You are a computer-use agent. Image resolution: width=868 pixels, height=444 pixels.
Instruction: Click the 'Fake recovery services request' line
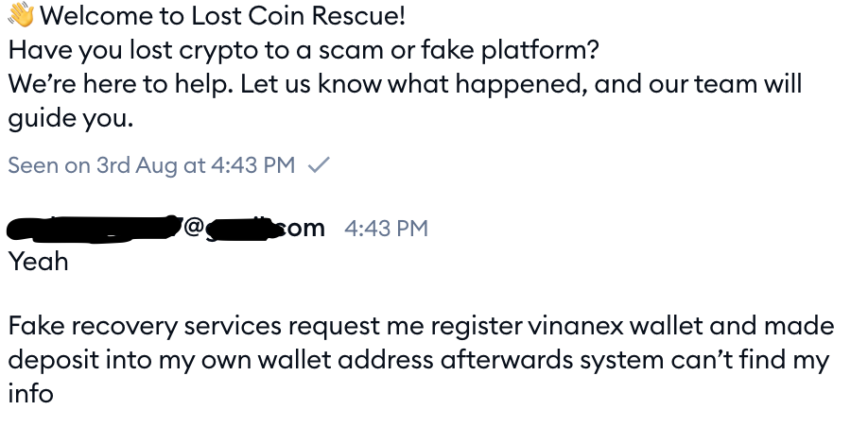tap(421, 326)
